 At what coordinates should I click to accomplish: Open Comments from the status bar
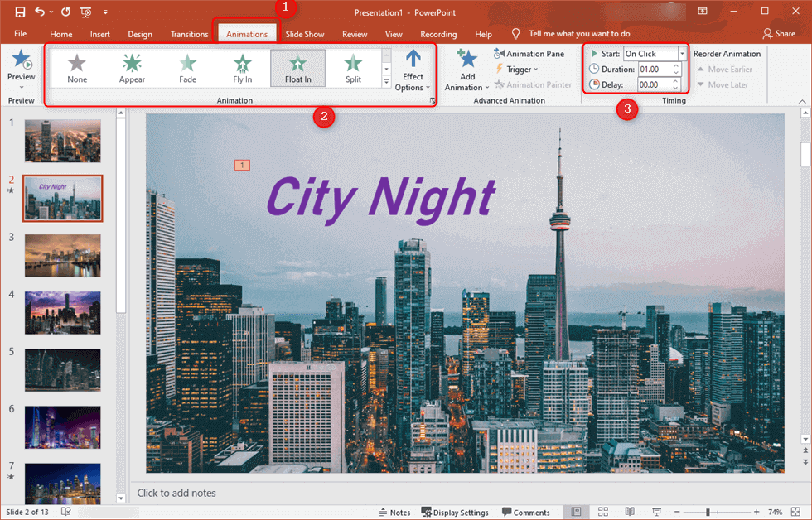(526, 513)
